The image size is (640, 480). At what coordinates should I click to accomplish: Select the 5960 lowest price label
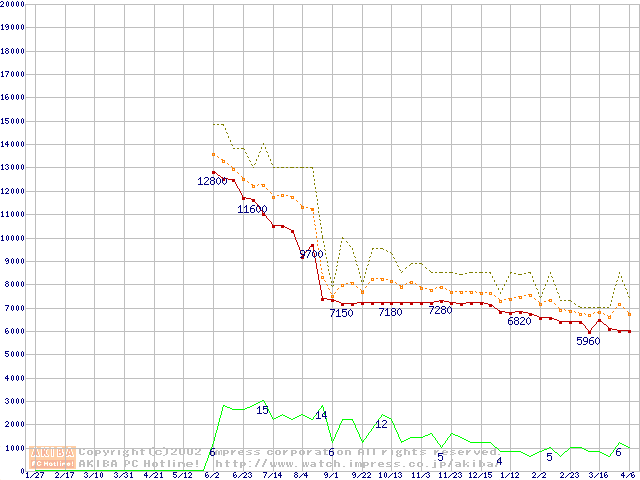click(588, 341)
